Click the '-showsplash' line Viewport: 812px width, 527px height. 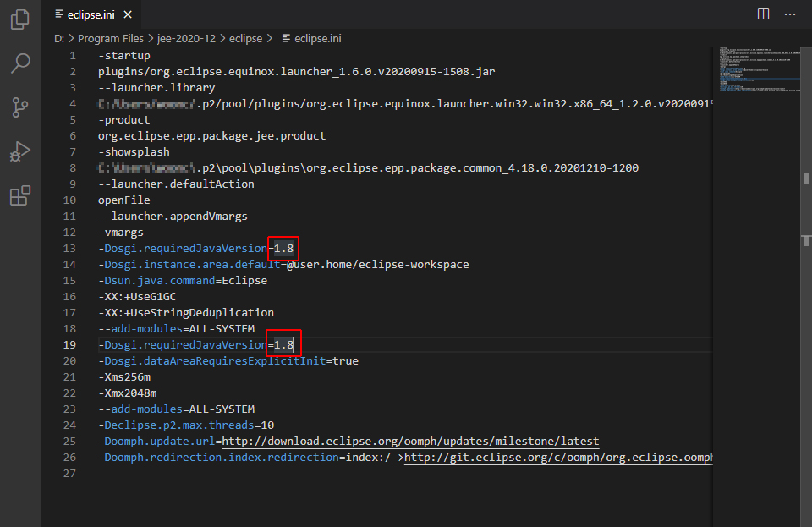coord(134,152)
